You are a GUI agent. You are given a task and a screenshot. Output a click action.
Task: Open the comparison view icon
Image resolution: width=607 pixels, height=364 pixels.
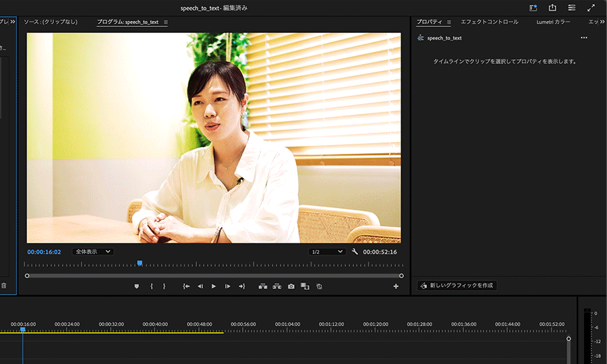tap(305, 286)
